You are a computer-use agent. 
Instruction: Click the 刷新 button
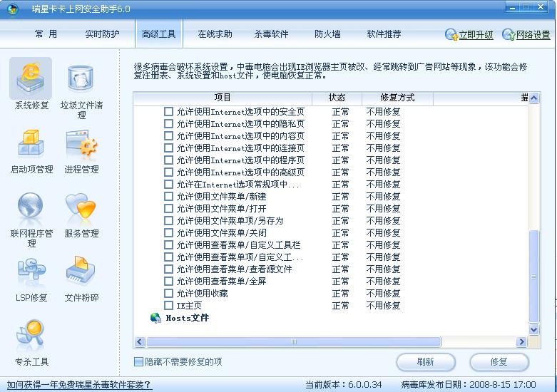(x=426, y=362)
